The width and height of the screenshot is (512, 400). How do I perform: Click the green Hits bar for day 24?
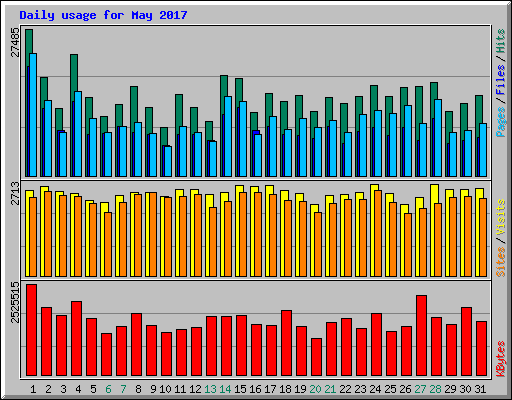(x=374, y=97)
